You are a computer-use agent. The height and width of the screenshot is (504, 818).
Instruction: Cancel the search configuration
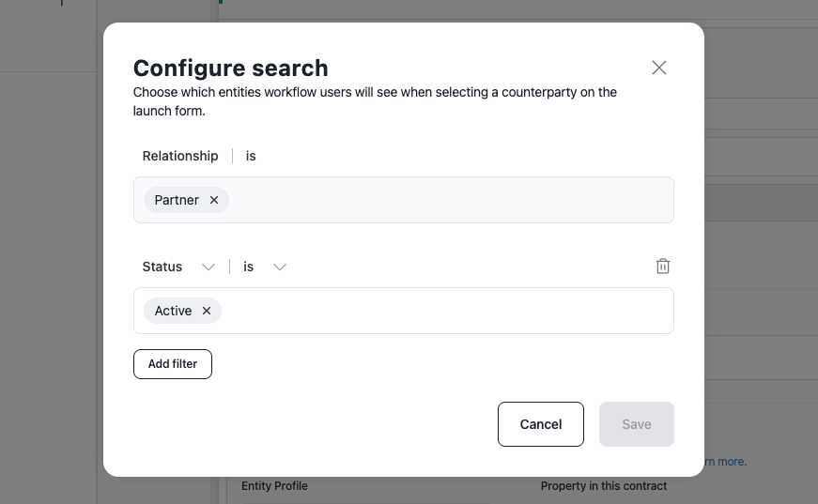(541, 424)
